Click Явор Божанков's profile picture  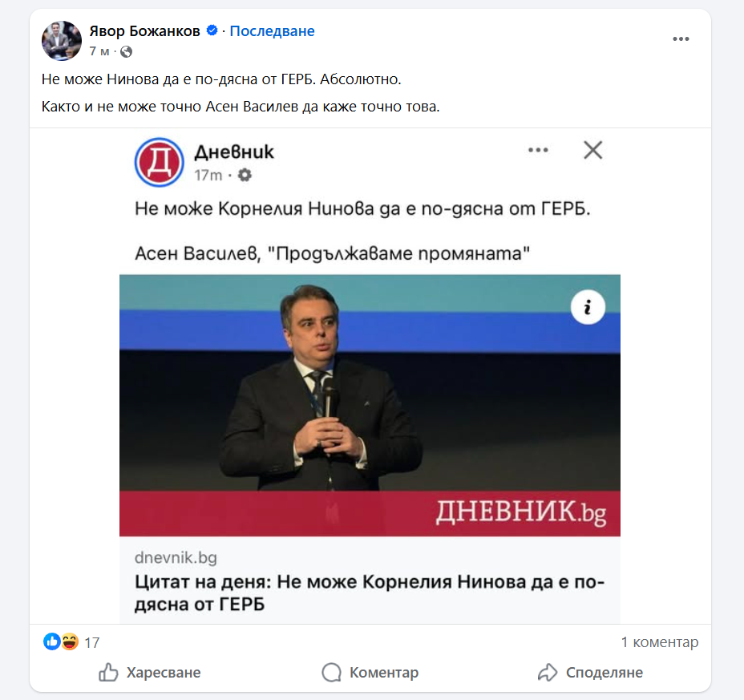click(x=62, y=41)
